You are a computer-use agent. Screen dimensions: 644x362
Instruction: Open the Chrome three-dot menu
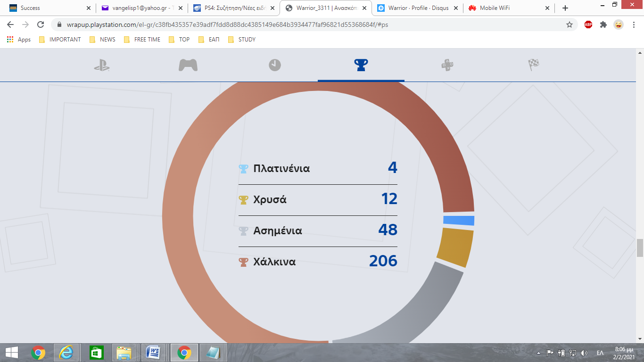tap(634, 25)
